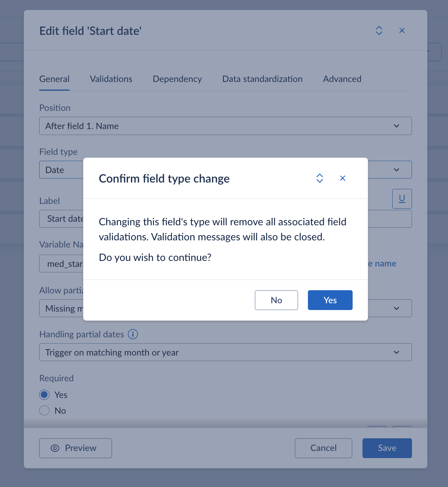Click the expand icon on Edit field dialog
The width and height of the screenshot is (448, 487).
pos(379,30)
